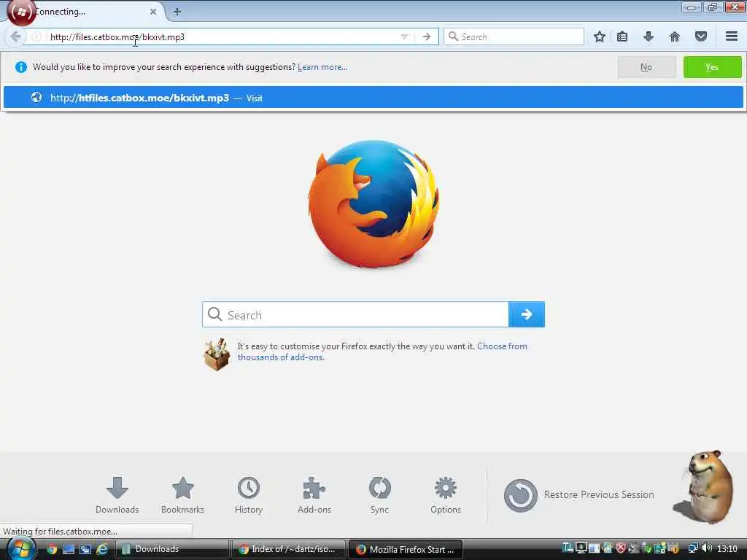The height and width of the screenshot is (560, 747).
Task: Click Yes to enable search suggestions
Action: (x=712, y=67)
